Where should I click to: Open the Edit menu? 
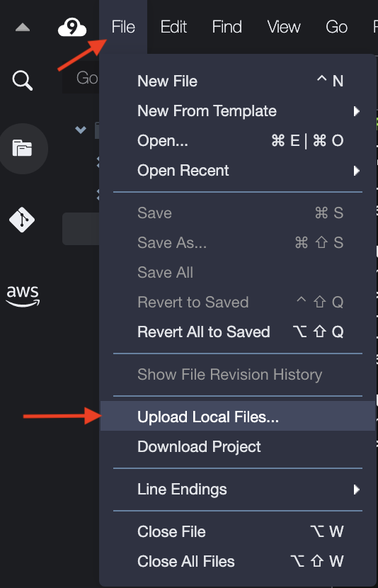pyautogui.click(x=173, y=27)
